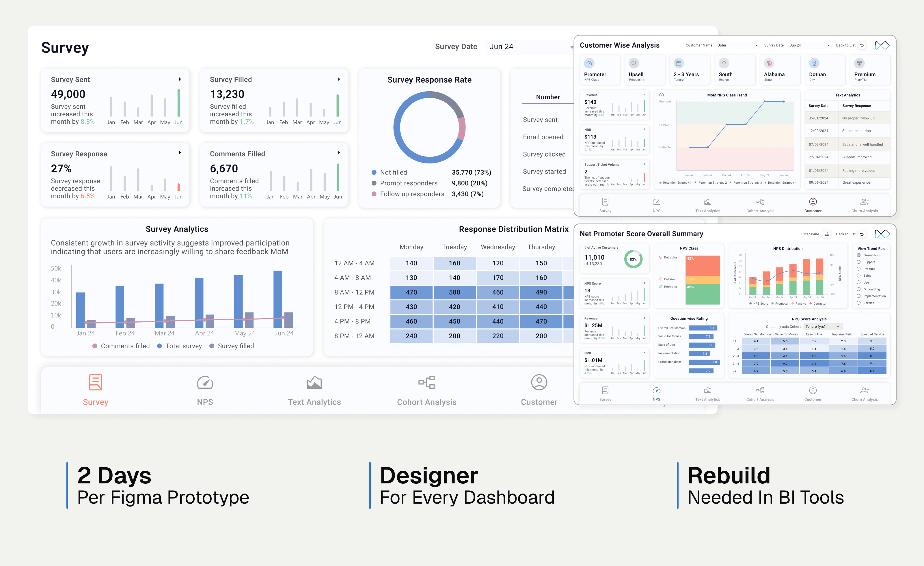Click the Tenure calendar icon

679,63
